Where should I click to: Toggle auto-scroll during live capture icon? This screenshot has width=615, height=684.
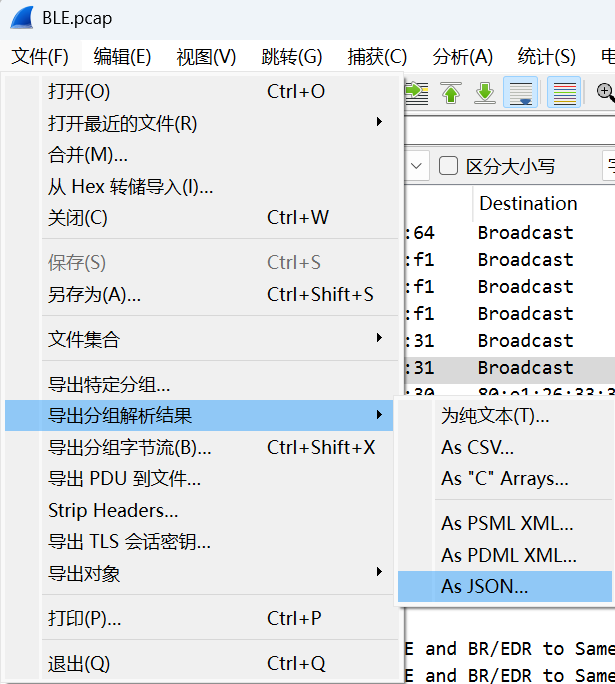pos(520,92)
